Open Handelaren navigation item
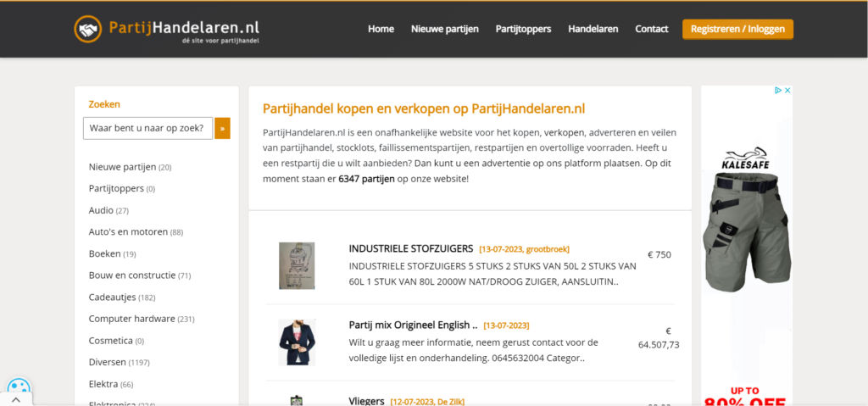This screenshot has height=406, width=868. [593, 29]
